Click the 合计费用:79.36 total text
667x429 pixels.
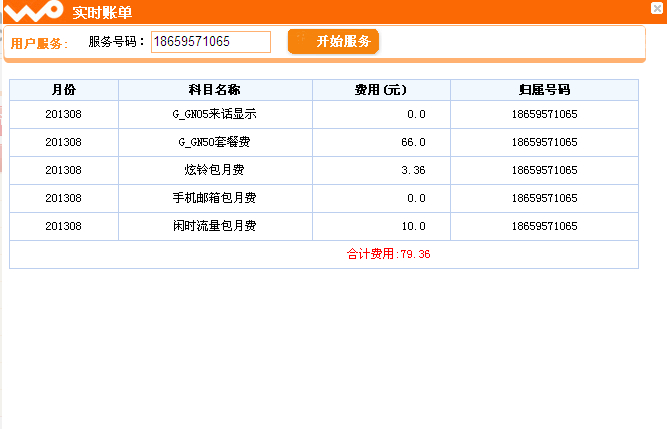tap(388, 254)
